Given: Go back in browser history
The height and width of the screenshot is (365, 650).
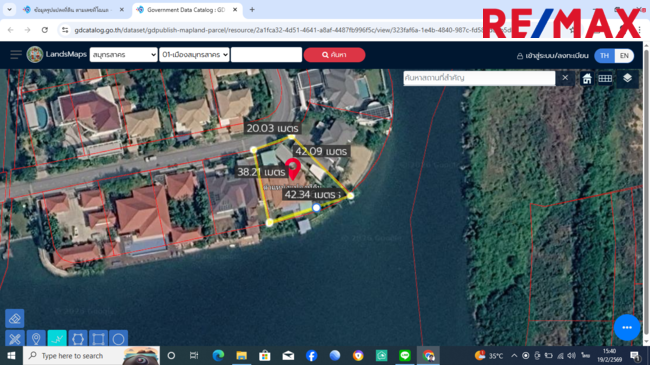Looking at the screenshot, I should (x=10, y=30).
